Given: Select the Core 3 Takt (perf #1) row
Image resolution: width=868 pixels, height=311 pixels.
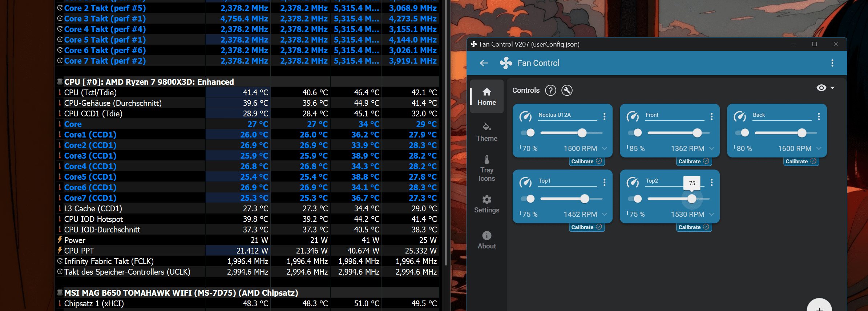Looking at the screenshot, I should click(x=247, y=19).
